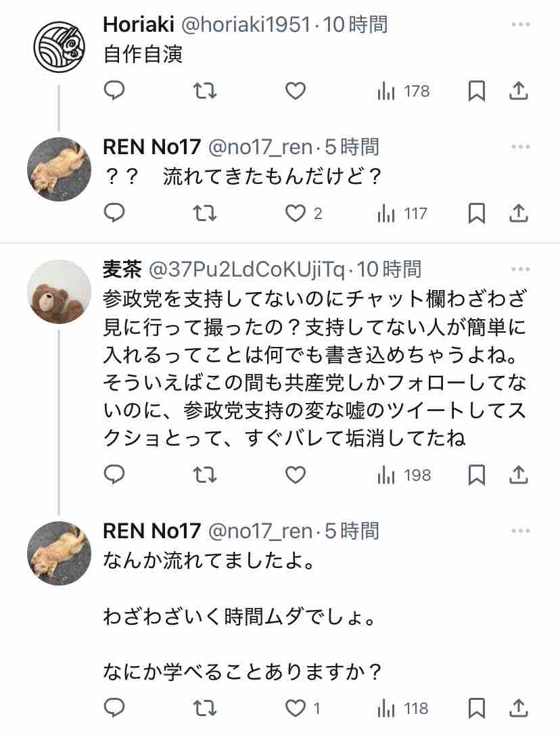Viewport: 560px width, 733px height.
Task: Retweet 麦茶's post about 参政党
Action: click(205, 475)
